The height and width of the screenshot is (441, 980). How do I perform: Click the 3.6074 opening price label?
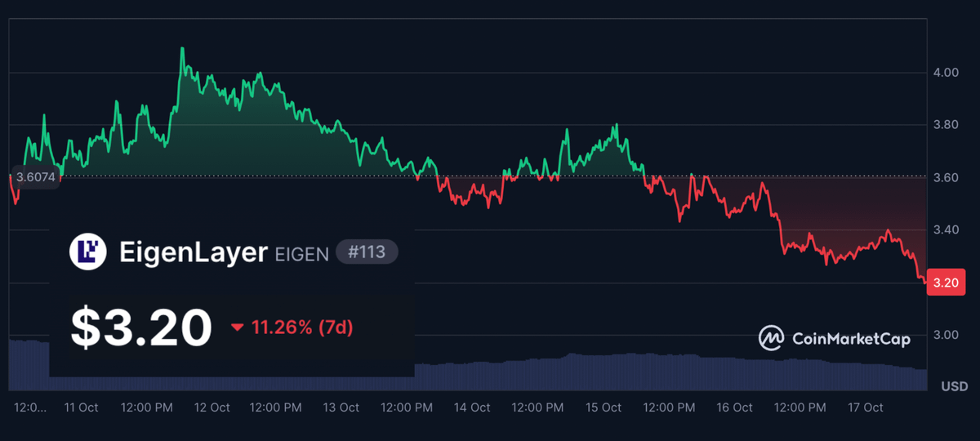pyautogui.click(x=35, y=177)
